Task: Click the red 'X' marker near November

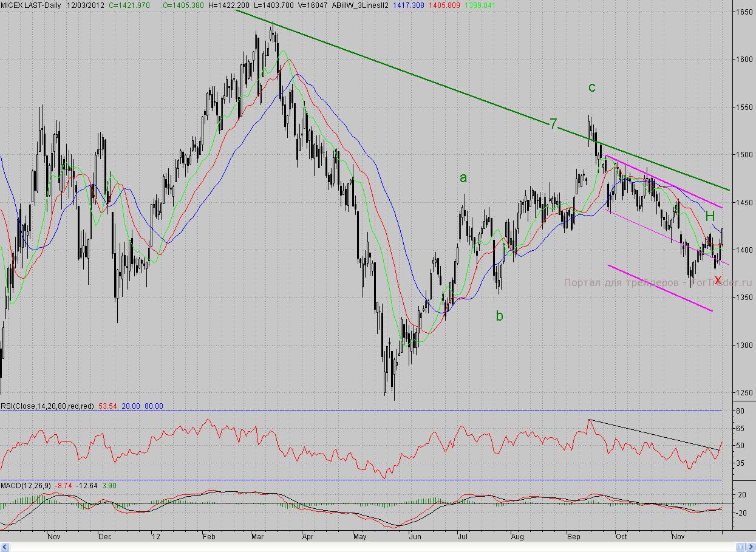Action: tap(718, 280)
